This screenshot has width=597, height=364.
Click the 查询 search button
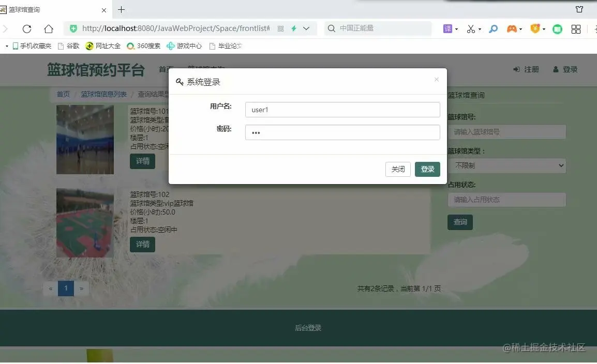[x=460, y=222]
